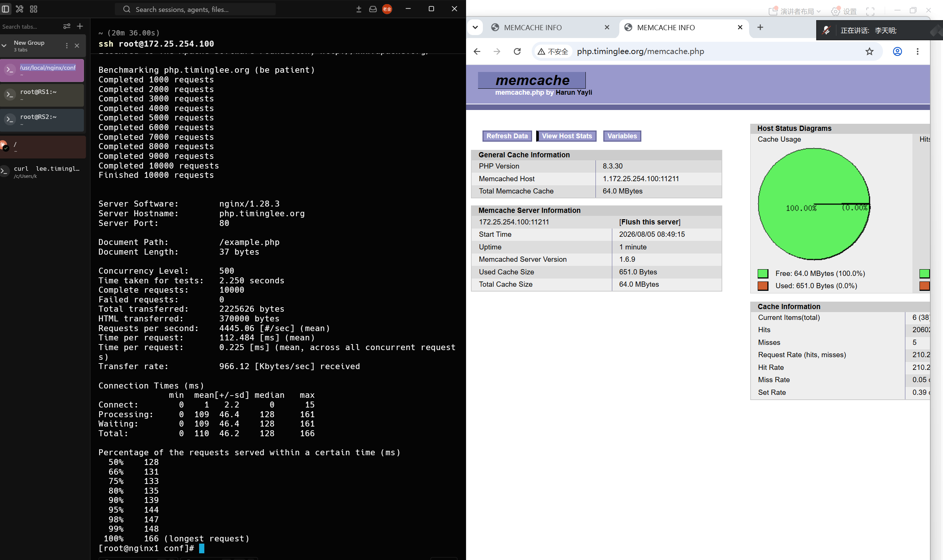This screenshot has width=943, height=560.
Task: Collapse the New Group chevron
Action: [4, 45]
